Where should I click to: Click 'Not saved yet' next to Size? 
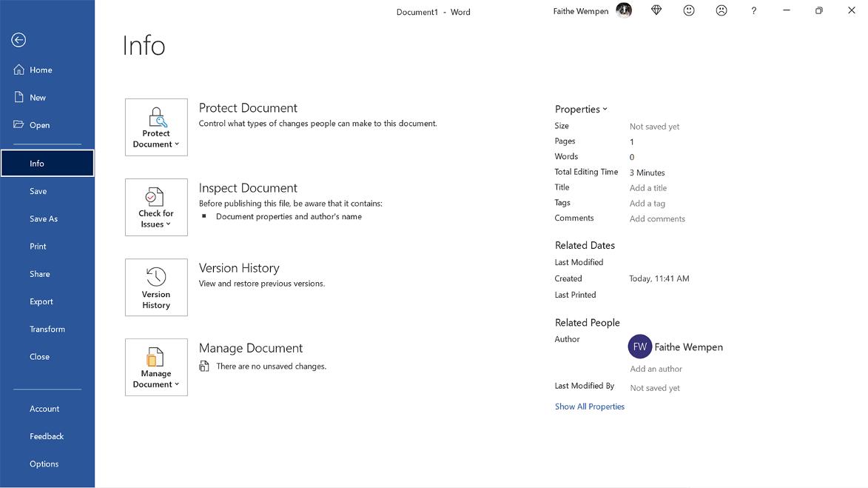pos(654,127)
